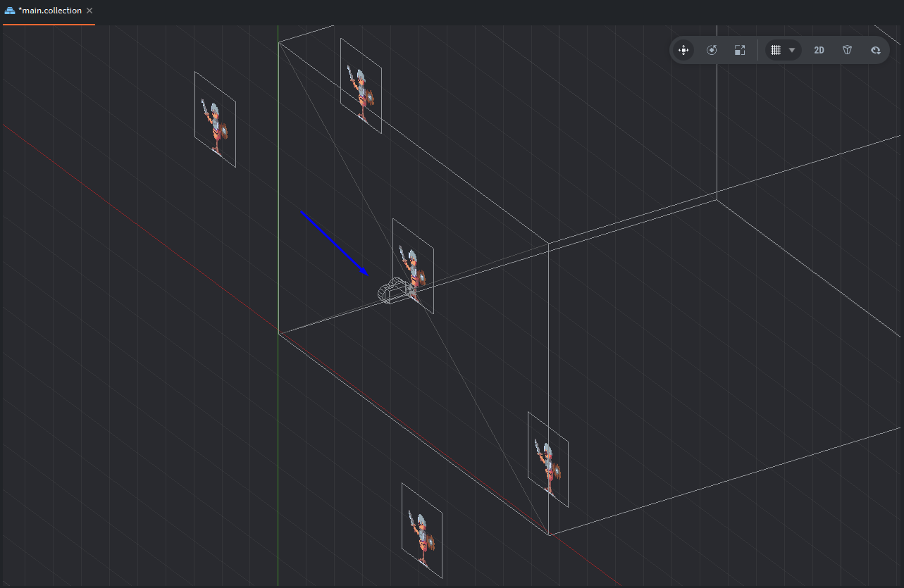Image resolution: width=904 pixels, height=588 pixels.
Task: Click the green vertical Y axis line
Action: (278, 176)
